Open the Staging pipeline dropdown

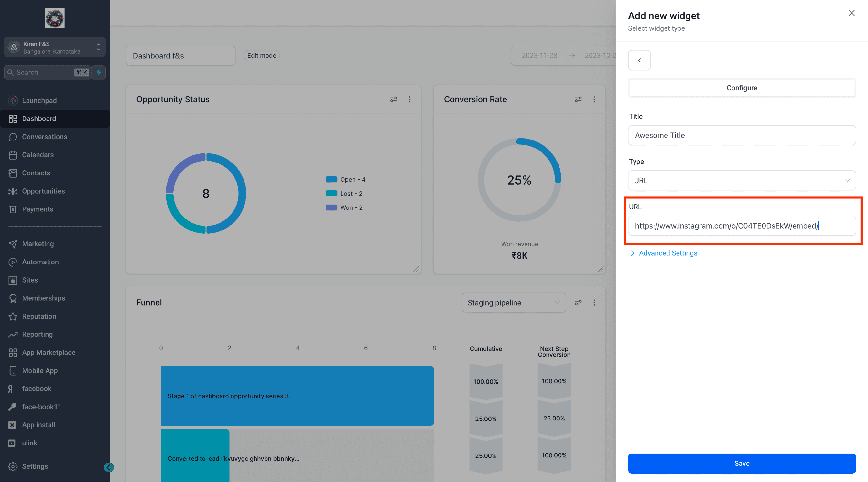click(x=514, y=303)
